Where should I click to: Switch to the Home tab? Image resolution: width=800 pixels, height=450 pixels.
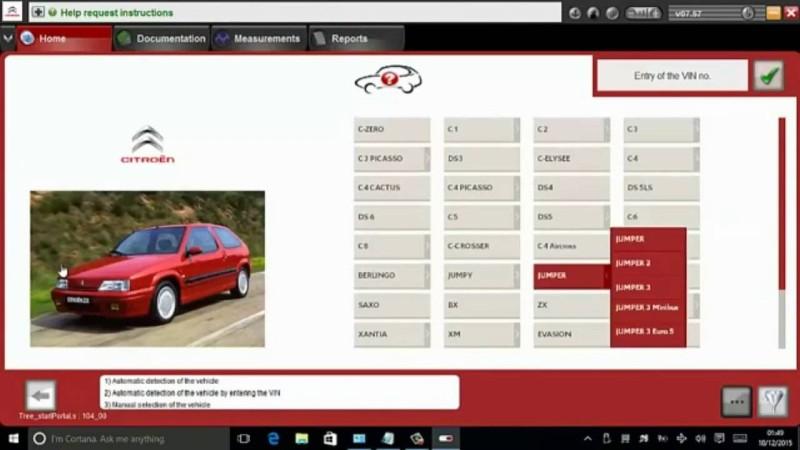click(x=64, y=39)
